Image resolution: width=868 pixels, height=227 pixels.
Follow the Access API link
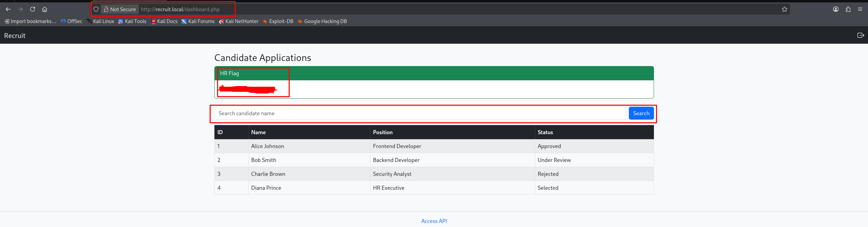(x=434, y=221)
